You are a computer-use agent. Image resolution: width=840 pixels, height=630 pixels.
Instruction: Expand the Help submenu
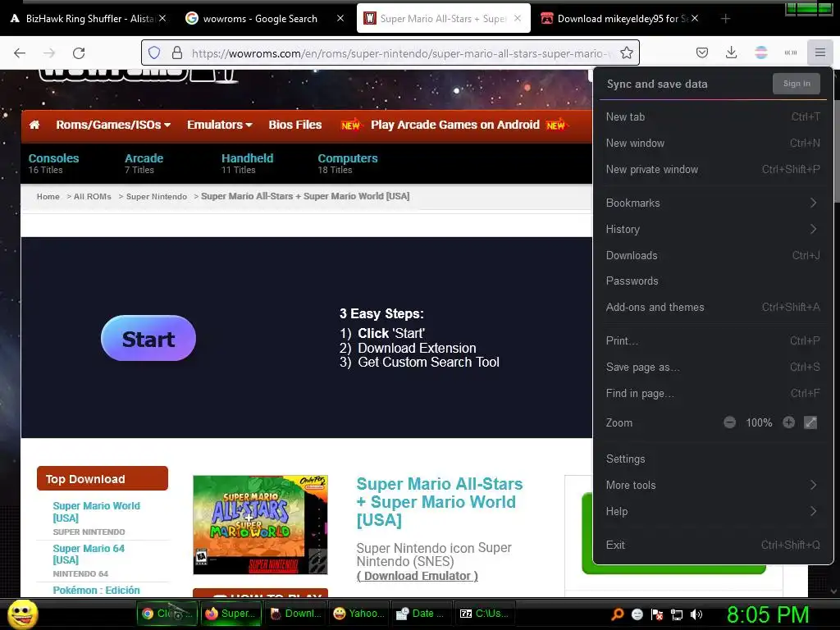(713, 512)
